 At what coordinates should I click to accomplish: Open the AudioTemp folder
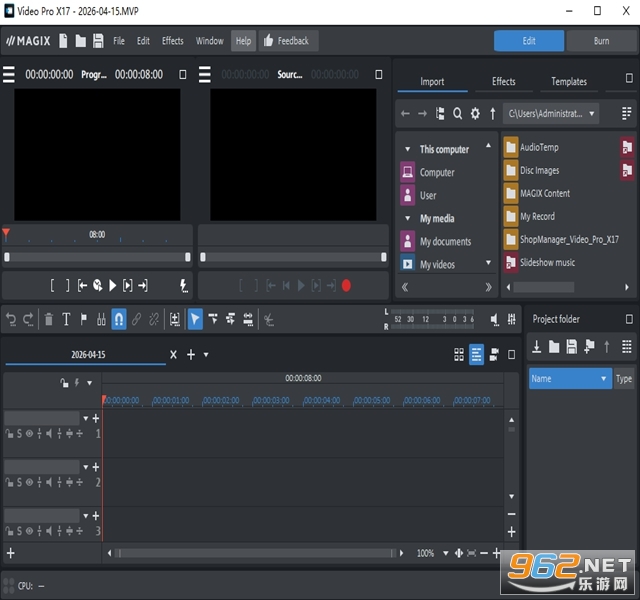(x=539, y=147)
